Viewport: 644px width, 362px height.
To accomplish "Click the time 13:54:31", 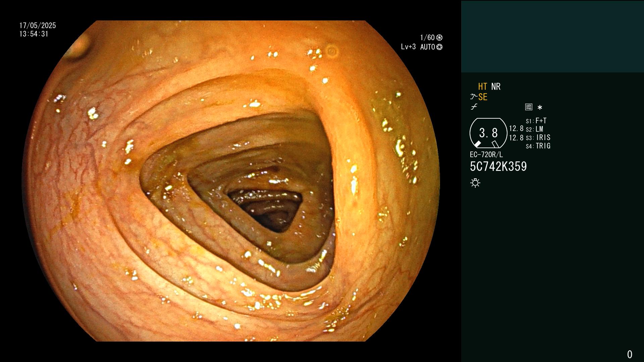I will coord(34,34).
